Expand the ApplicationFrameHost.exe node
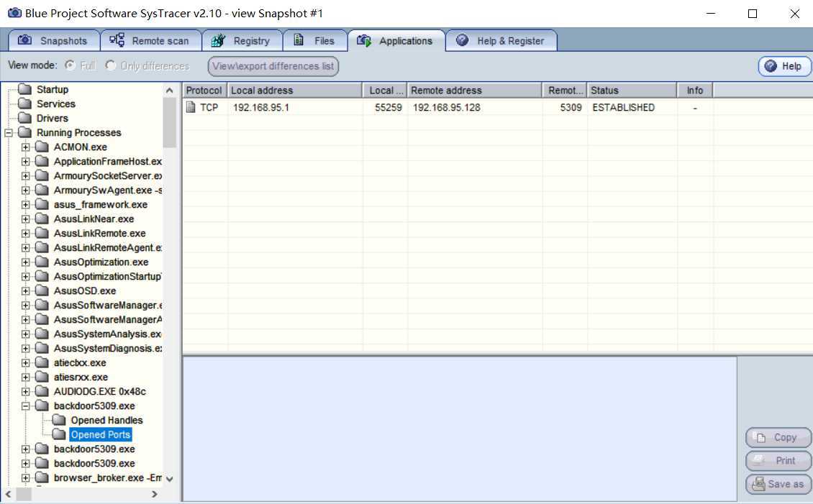Viewport: 813px width, 504px height. [25, 162]
